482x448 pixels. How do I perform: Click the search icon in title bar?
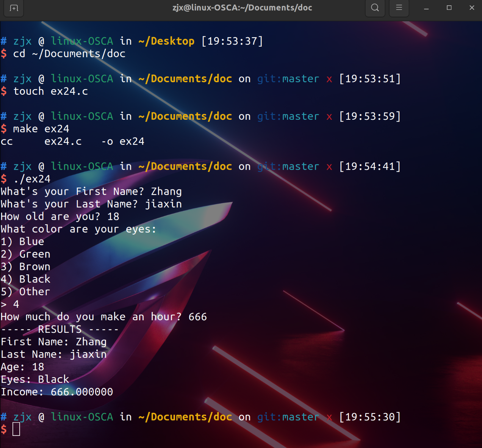click(375, 8)
